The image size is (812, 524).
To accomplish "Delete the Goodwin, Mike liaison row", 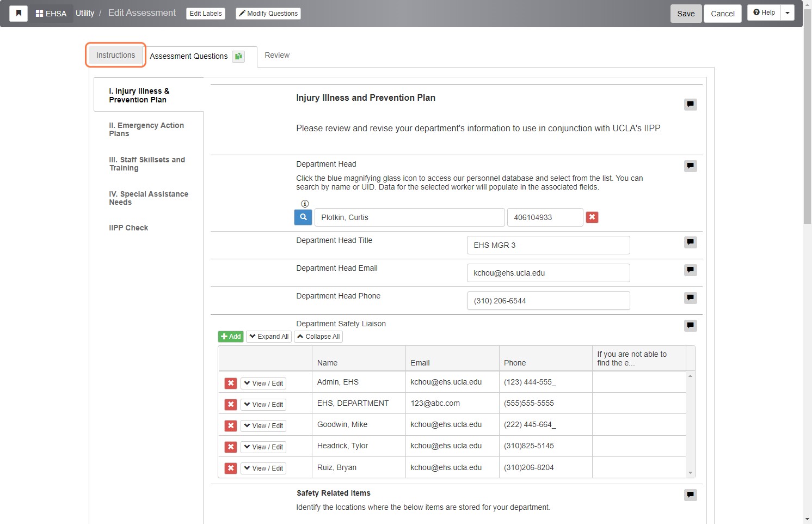I will click(231, 425).
